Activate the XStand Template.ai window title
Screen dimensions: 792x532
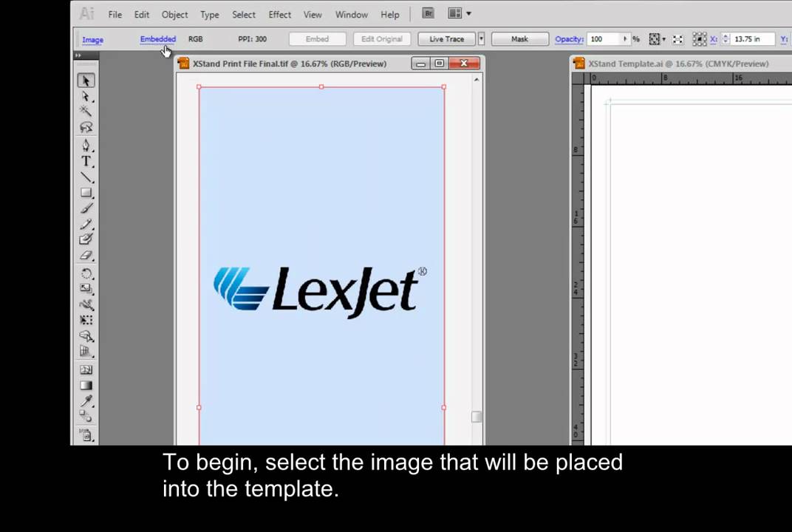(678, 64)
